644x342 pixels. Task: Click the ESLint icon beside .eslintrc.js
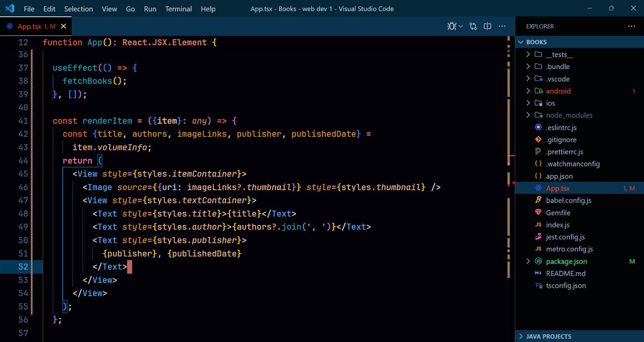(x=538, y=128)
